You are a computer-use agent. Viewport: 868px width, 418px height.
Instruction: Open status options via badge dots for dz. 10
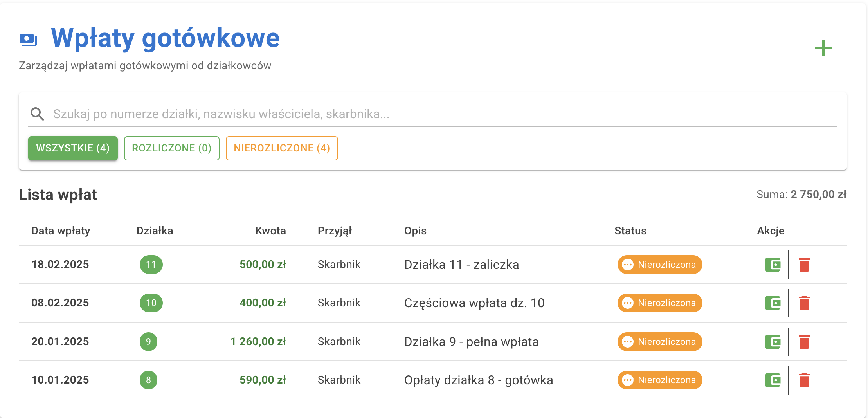628,303
